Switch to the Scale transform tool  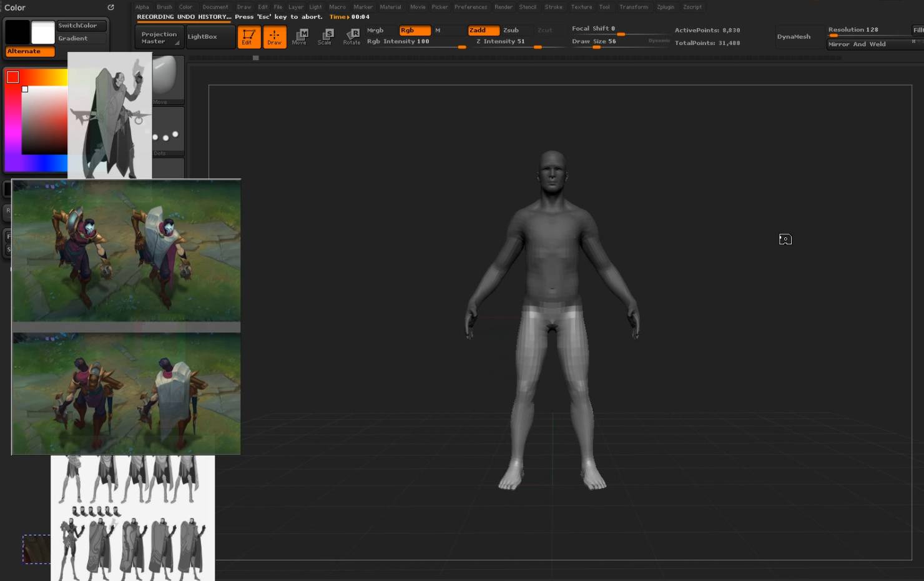pos(325,37)
